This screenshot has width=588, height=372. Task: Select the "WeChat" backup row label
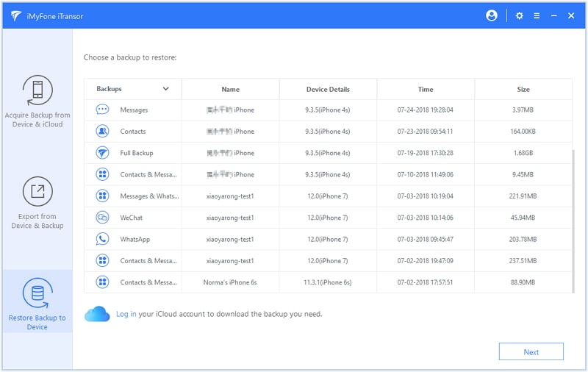[x=132, y=218]
